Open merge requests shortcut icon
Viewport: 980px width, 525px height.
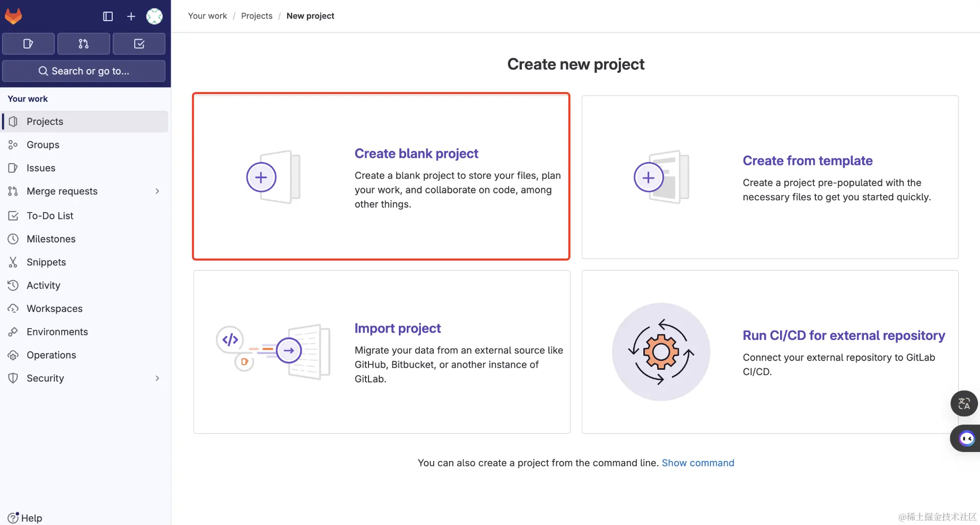pyautogui.click(x=84, y=44)
